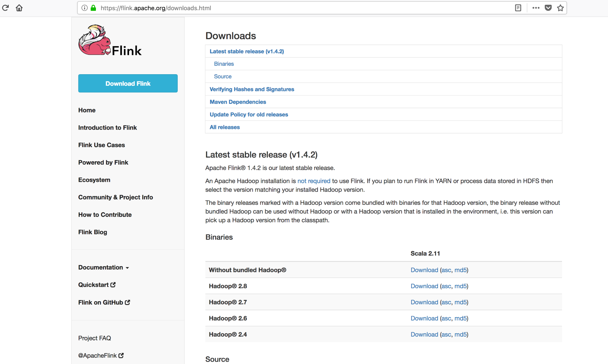Download the Hadoop 2.7 binary
This screenshot has width=608, height=364.
(x=424, y=302)
